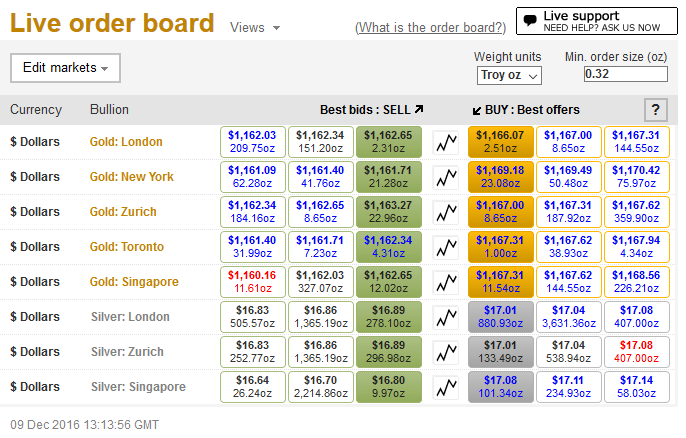Image resolution: width=686 pixels, height=438 pixels.
Task: Click the Gold: London bullion link
Action: coord(126,142)
